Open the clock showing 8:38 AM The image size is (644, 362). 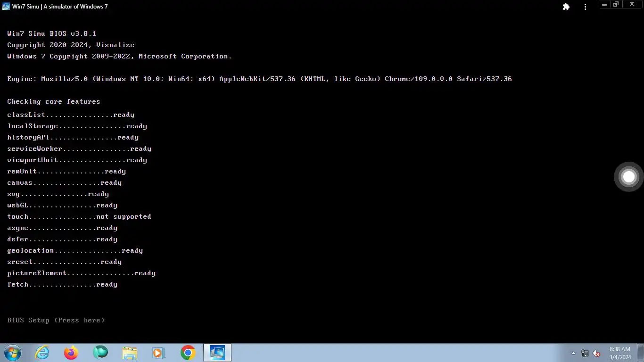pos(620,353)
